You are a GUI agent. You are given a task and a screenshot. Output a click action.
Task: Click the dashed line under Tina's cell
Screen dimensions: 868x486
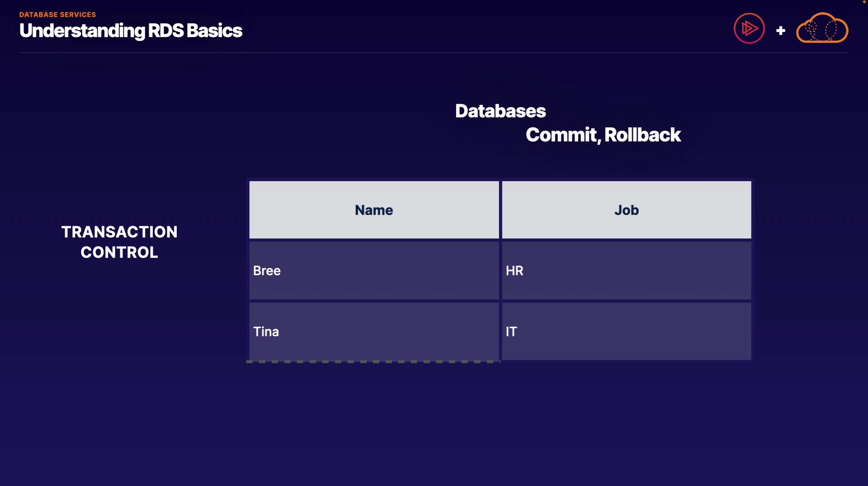click(x=373, y=361)
